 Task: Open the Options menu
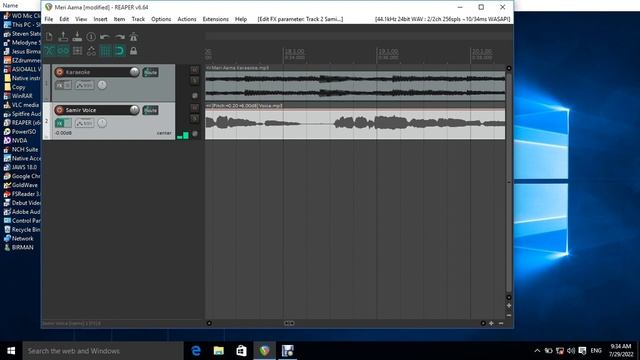[x=161, y=19]
